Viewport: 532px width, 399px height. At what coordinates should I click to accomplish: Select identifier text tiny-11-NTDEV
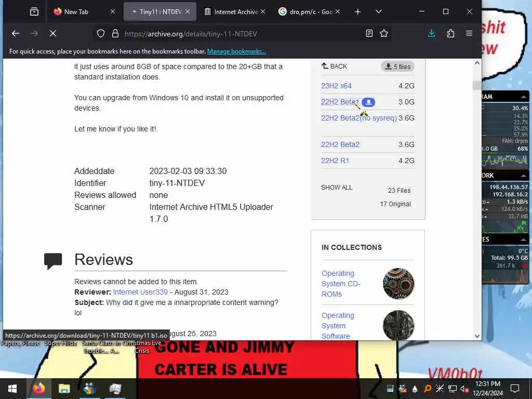pyautogui.click(x=177, y=183)
